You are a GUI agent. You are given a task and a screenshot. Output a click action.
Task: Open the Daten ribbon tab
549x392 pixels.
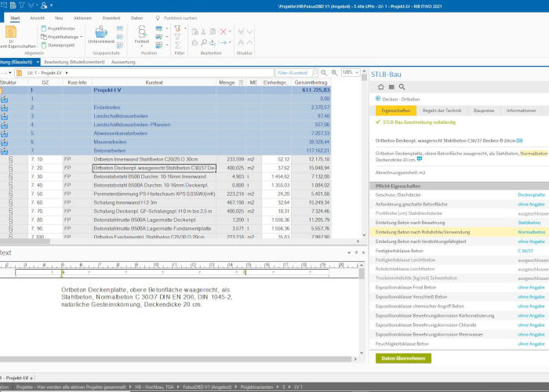pyautogui.click(x=136, y=18)
